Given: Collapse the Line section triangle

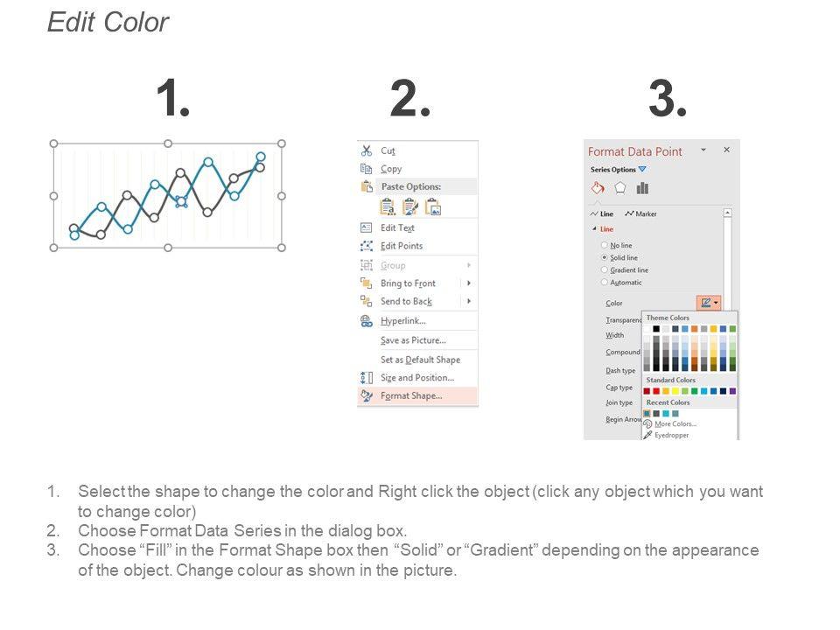Looking at the screenshot, I should point(595,229).
